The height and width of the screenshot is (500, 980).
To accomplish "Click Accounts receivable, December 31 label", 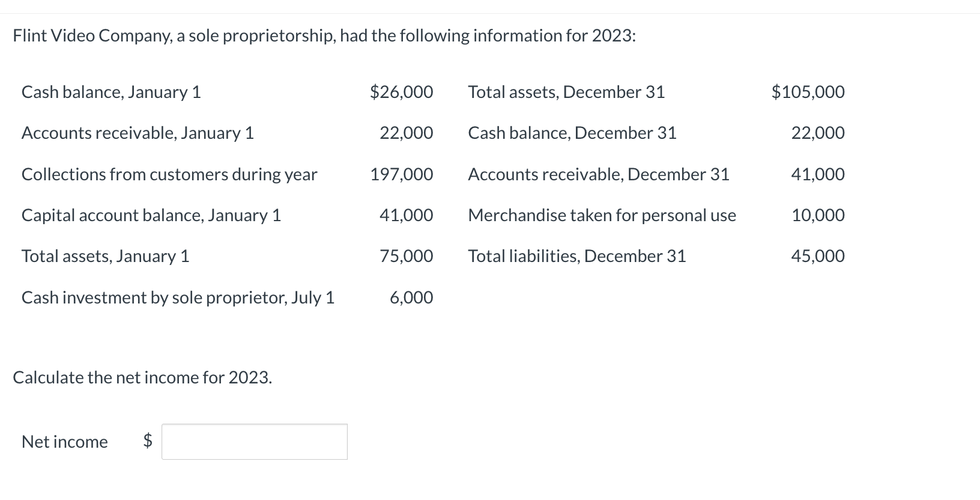I will click(x=599, y=174).
